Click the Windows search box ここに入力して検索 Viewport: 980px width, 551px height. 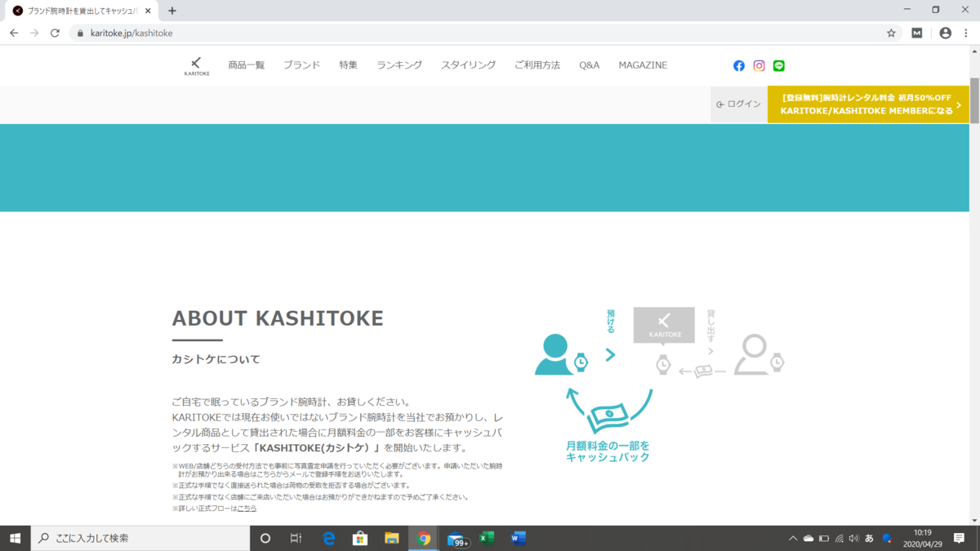coord(140,538)
